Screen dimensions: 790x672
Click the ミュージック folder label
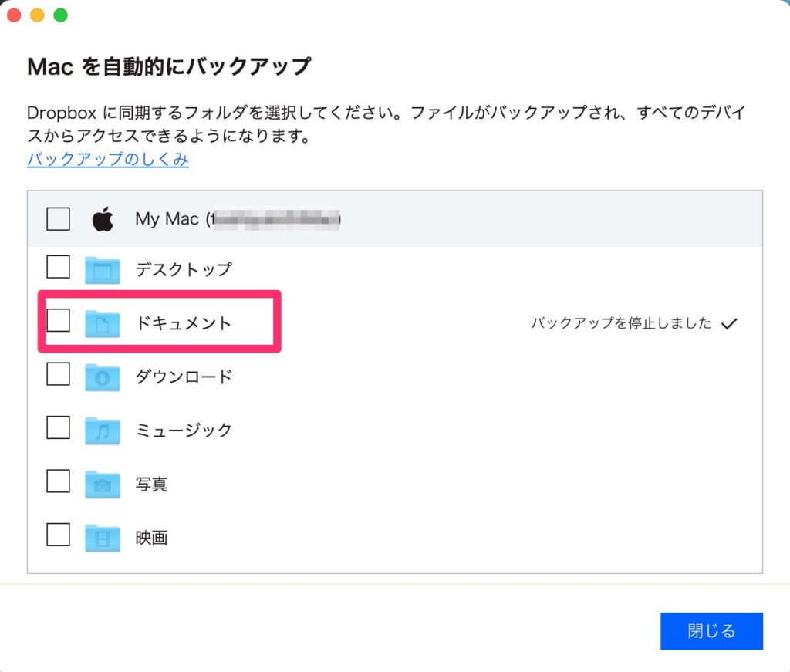click(x=184, y=431)
